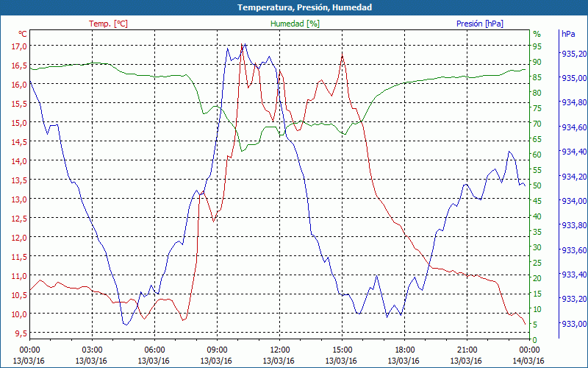588x368 pixels.
Task: Click the green "40" humidity label
Action: [x=537, y=216]
